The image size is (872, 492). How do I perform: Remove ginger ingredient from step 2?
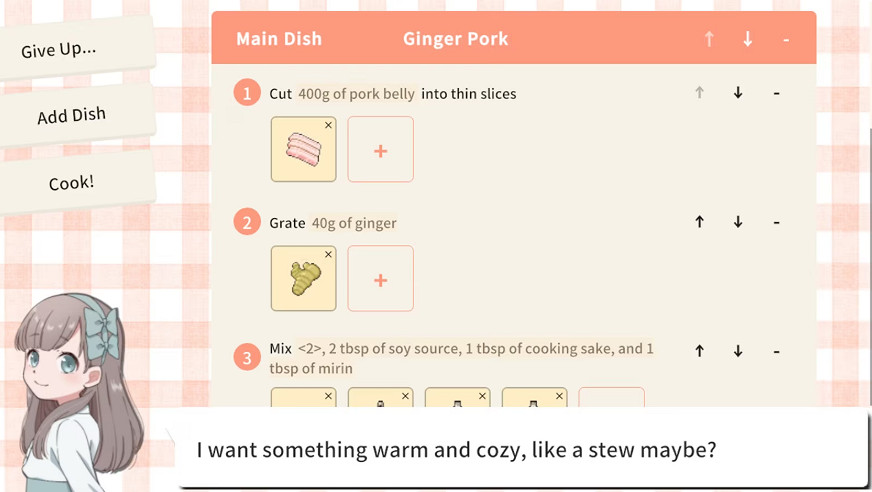click(328, 254)
